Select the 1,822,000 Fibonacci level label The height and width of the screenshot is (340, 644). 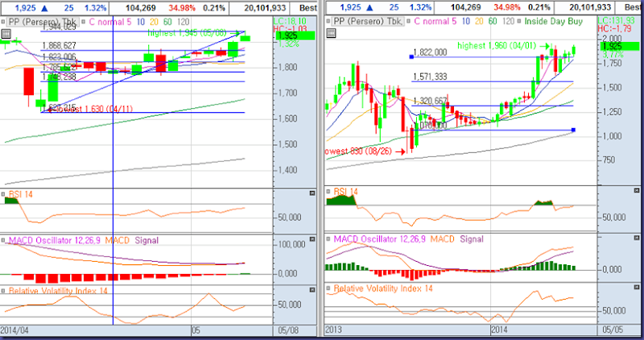(430, 52)
